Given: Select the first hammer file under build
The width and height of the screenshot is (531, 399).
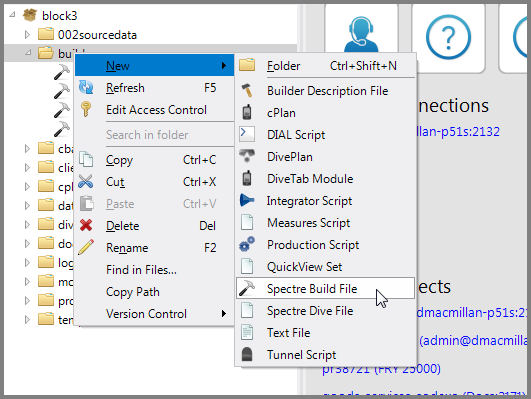Looking at the screenshot, I should tap(62, 72).
